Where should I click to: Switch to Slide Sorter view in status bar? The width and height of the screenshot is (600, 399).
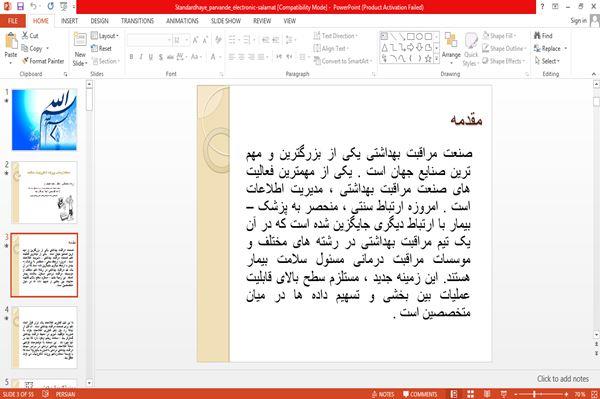pyautogui.click(x=470, y=394)
